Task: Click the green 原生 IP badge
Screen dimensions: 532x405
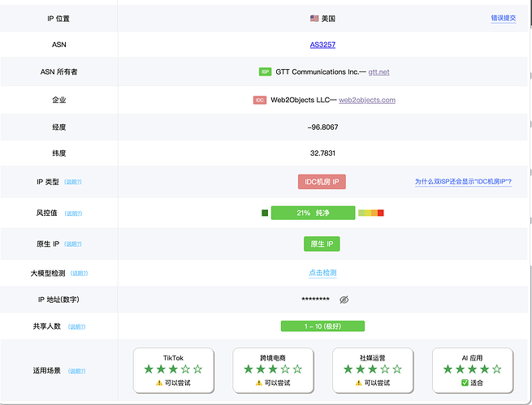Action: coord(322,244)
